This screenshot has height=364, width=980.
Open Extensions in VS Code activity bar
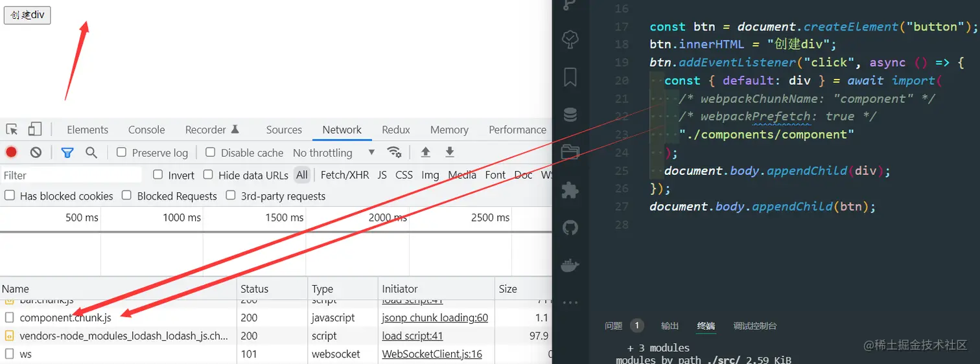570,190
